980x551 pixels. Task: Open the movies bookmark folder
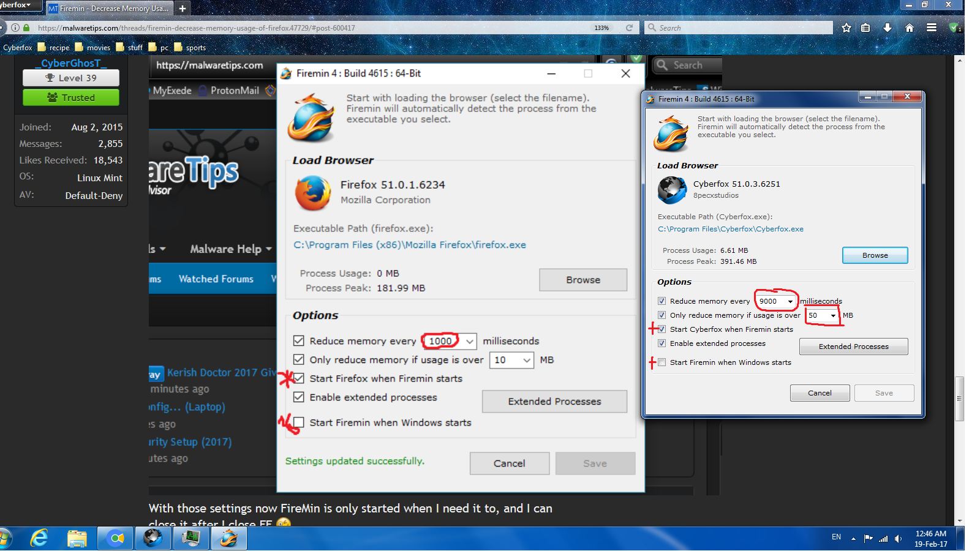pyautogui.click(x=92, y=47)
